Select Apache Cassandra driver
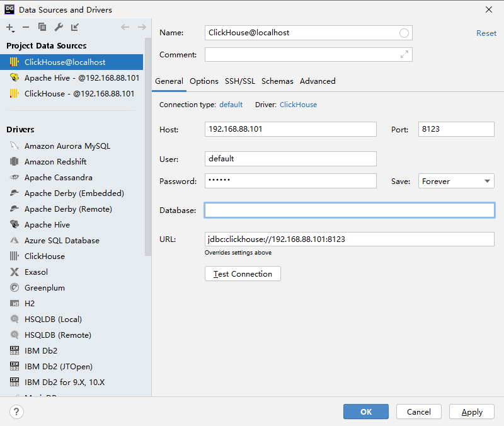Image resolution: width=504 pixels, height=426 pixels. pyautogui.click(x=71, y=178)
